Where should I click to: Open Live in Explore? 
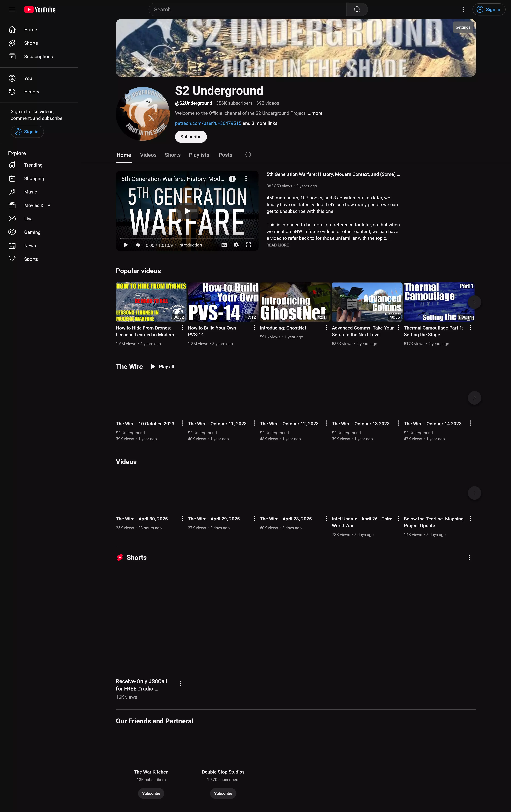click(39, 219)
